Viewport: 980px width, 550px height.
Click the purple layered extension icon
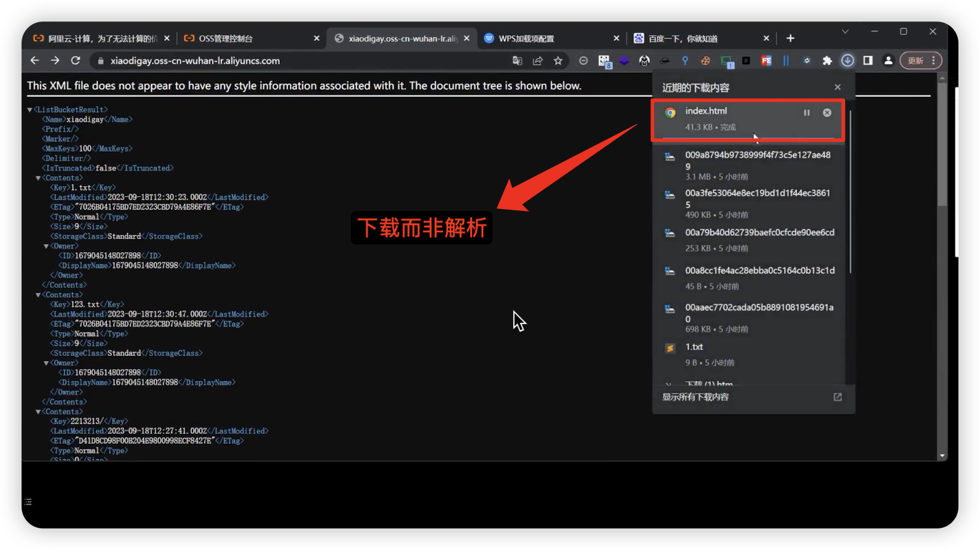(624, 61)
